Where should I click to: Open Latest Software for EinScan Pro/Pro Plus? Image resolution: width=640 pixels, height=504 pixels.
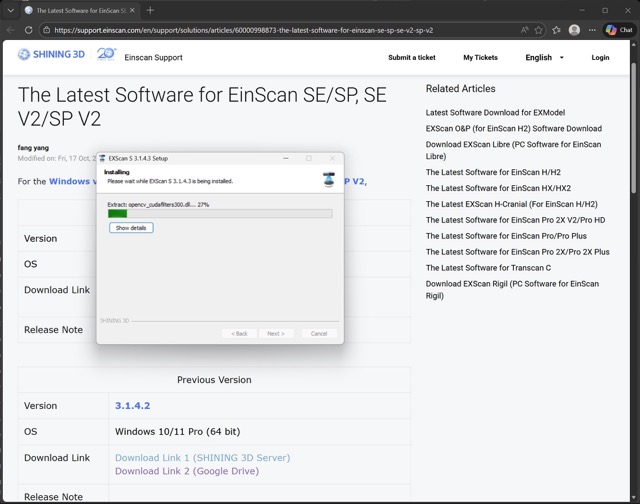click(506, 236)
